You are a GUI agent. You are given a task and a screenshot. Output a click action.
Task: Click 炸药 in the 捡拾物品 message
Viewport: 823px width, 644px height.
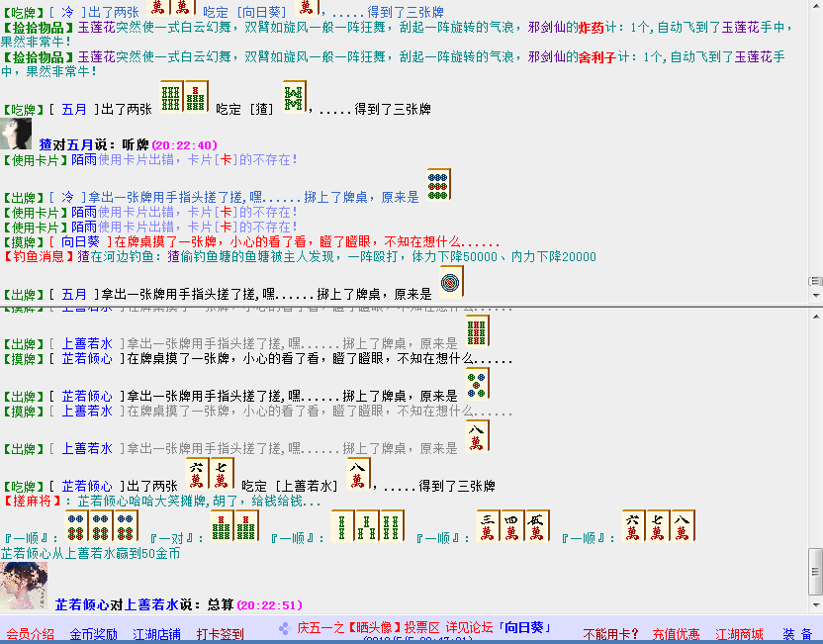point(592,28)
